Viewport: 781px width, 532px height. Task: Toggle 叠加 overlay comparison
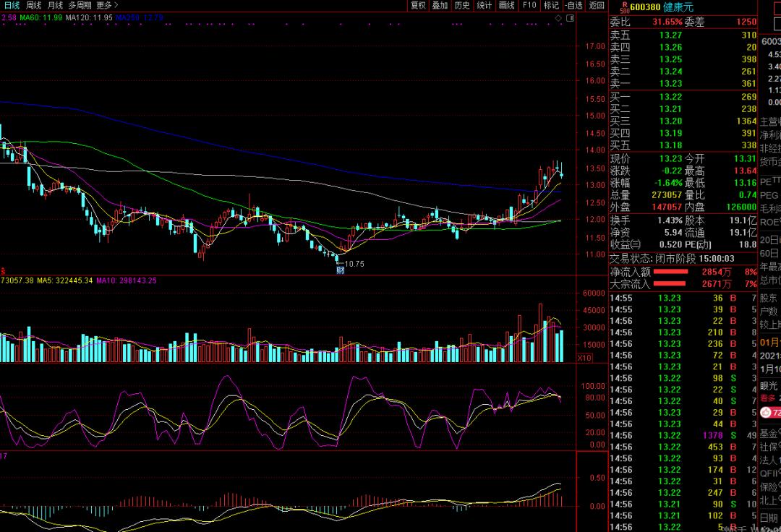tap(440, 5)
